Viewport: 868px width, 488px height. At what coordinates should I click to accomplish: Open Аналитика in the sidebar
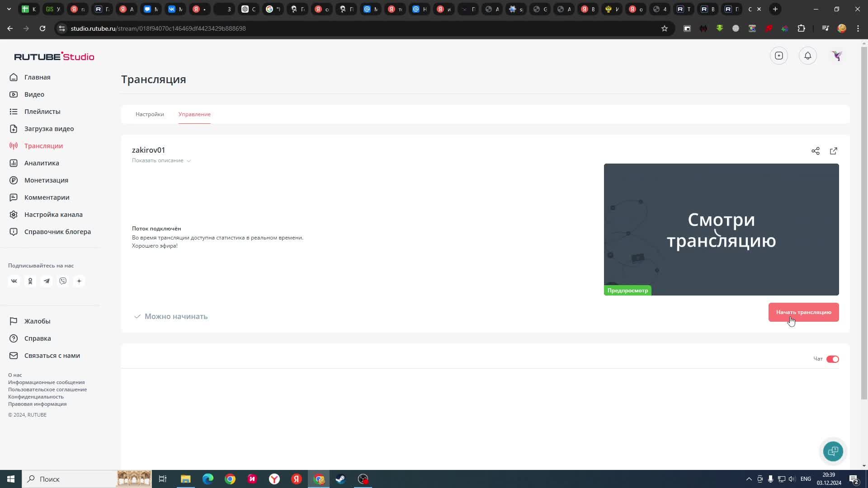pos(42,163)
